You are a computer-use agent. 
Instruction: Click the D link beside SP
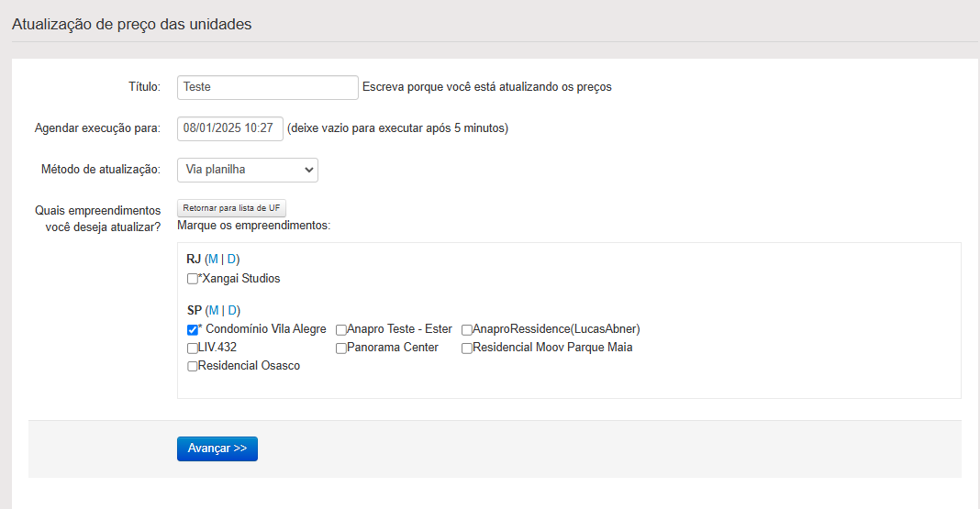tap(232, 311)
